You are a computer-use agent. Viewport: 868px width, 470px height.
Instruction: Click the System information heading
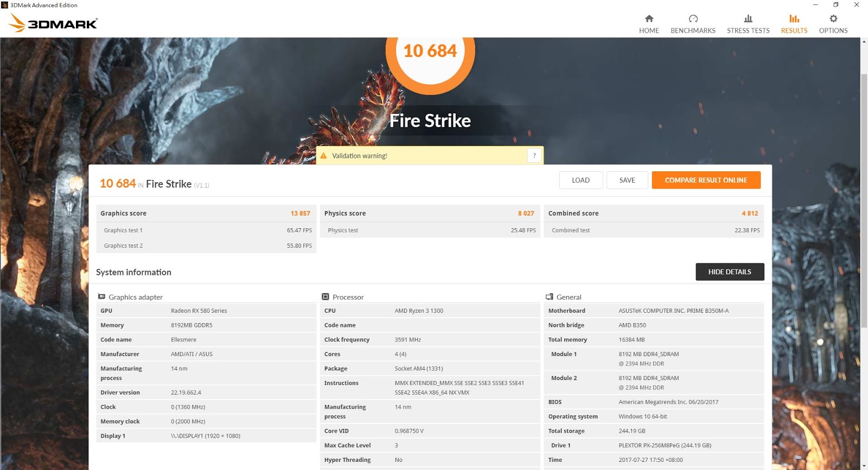(x=133, y=272)
